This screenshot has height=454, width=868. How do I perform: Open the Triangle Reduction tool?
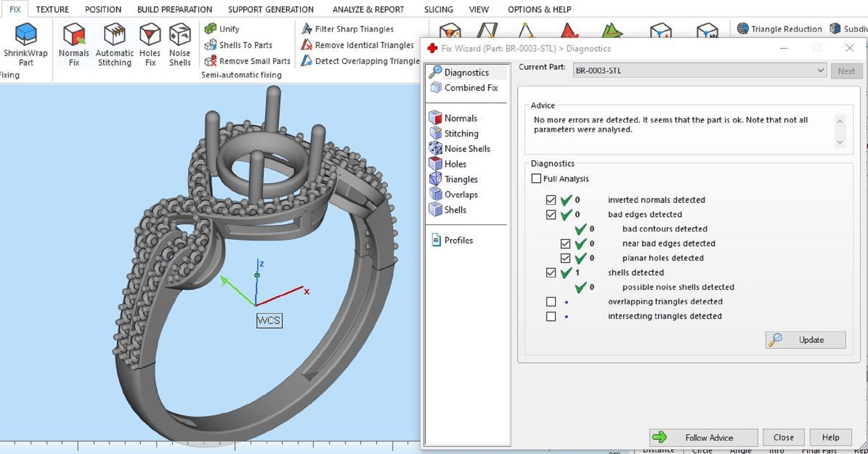click(779, 29)
